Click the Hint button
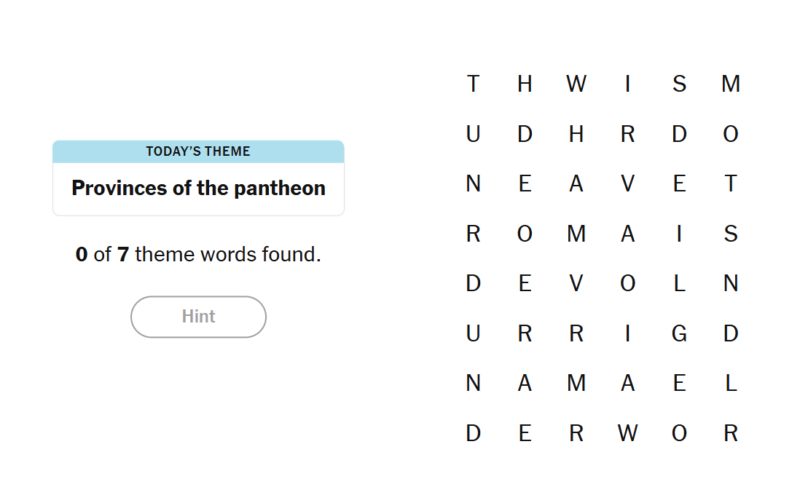This screenshot has width=800, height=503. pyautogui.click(x=198, y=317)
